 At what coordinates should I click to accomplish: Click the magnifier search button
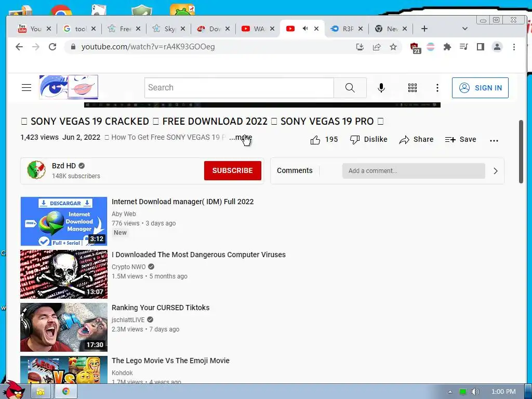350,87
